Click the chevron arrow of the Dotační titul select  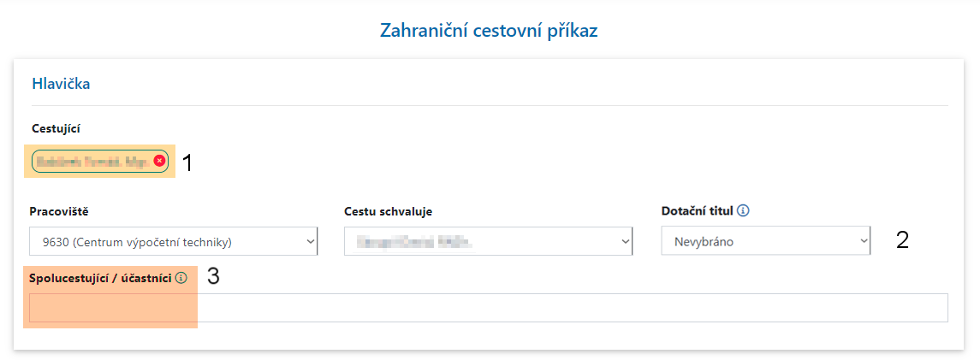(863, 242)
